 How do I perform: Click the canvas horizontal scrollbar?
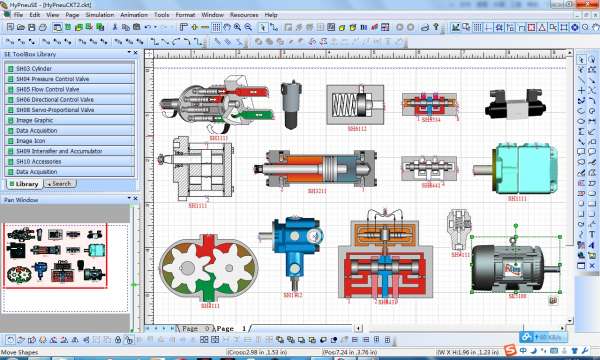pos(459,328)
